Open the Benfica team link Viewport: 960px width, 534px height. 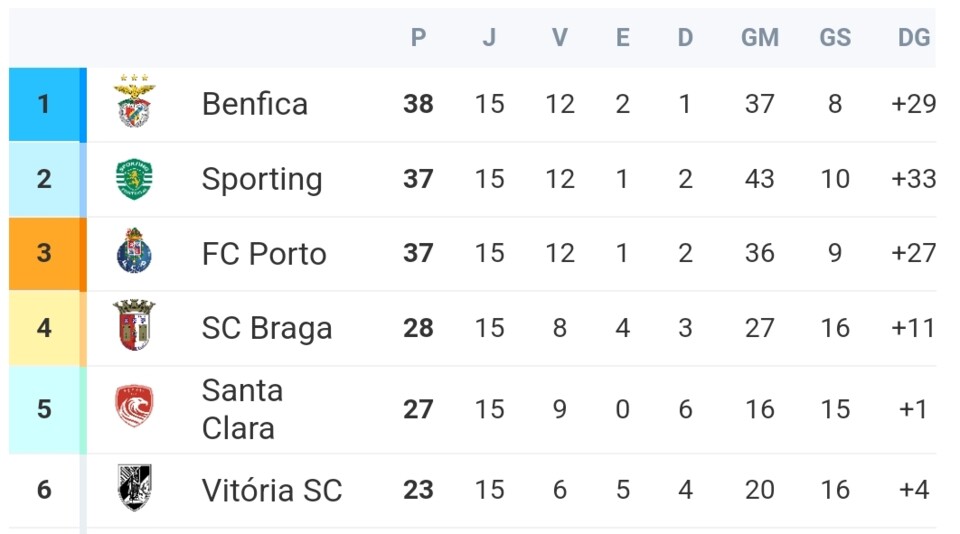255,104
